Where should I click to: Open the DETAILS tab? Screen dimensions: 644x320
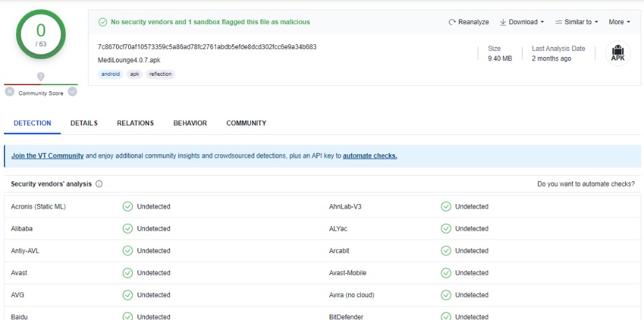pos(84,123)
